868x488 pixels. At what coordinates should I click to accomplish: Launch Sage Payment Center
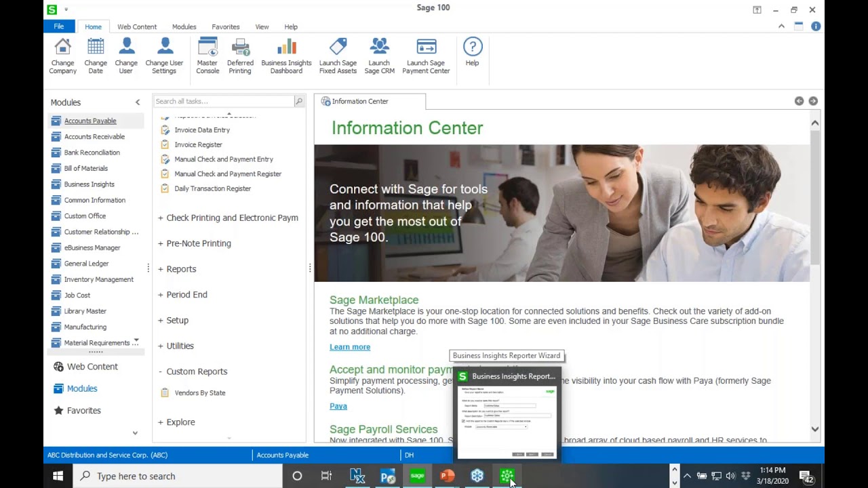tap(426, 56)
